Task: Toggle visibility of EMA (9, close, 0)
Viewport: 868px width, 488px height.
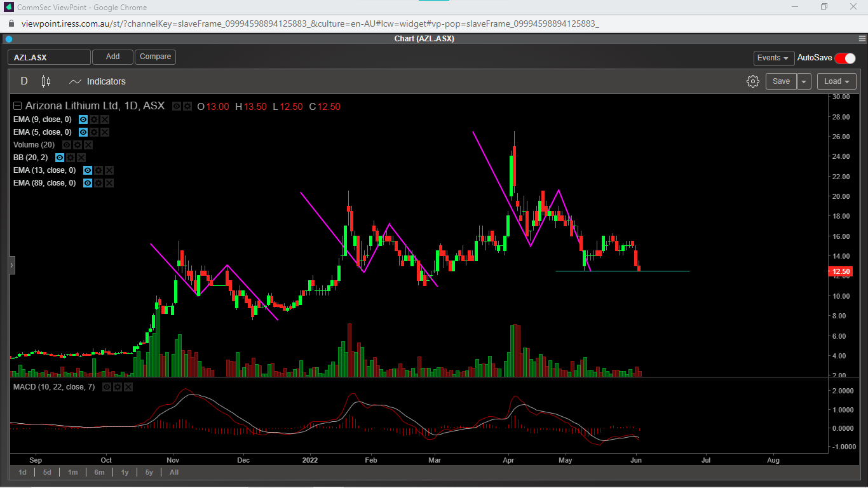Action: (83, 119)
